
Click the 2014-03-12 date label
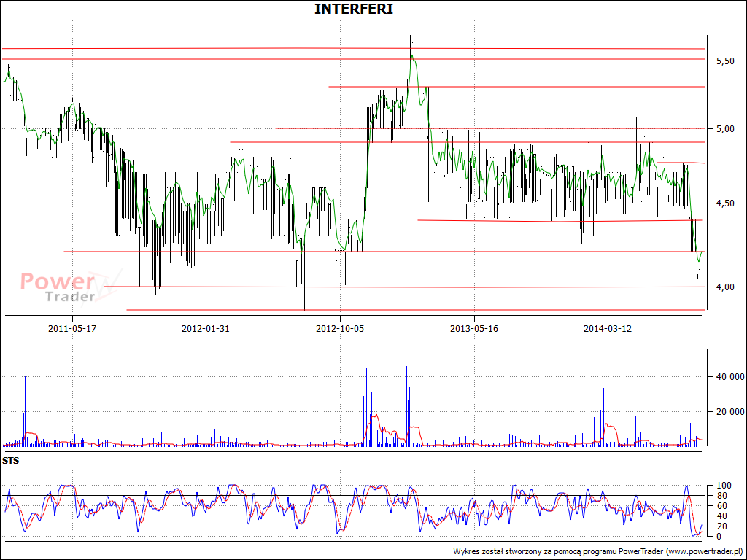pyautogui.click(x=608, y=329)
